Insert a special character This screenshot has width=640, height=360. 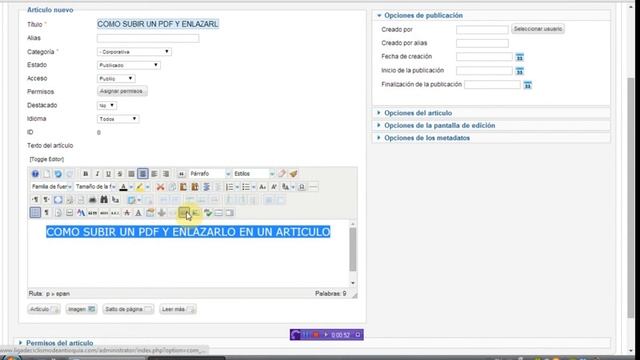(302, 187)
